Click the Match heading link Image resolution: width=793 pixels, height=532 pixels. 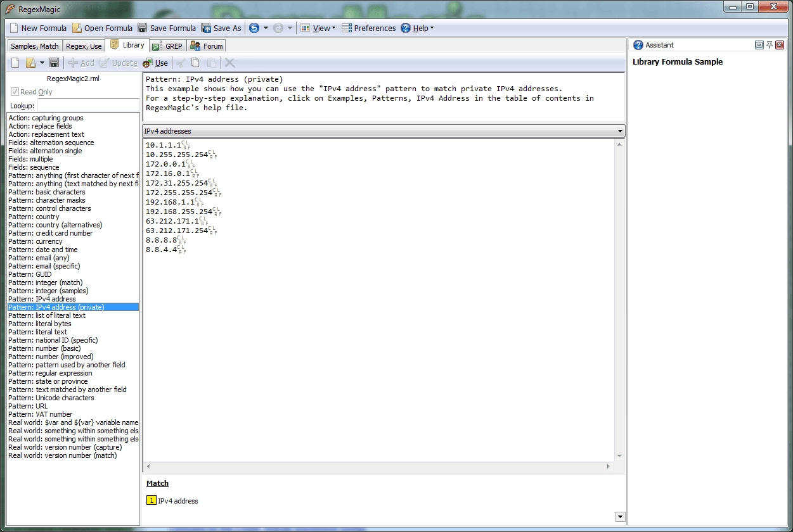[x=157, y=483]
